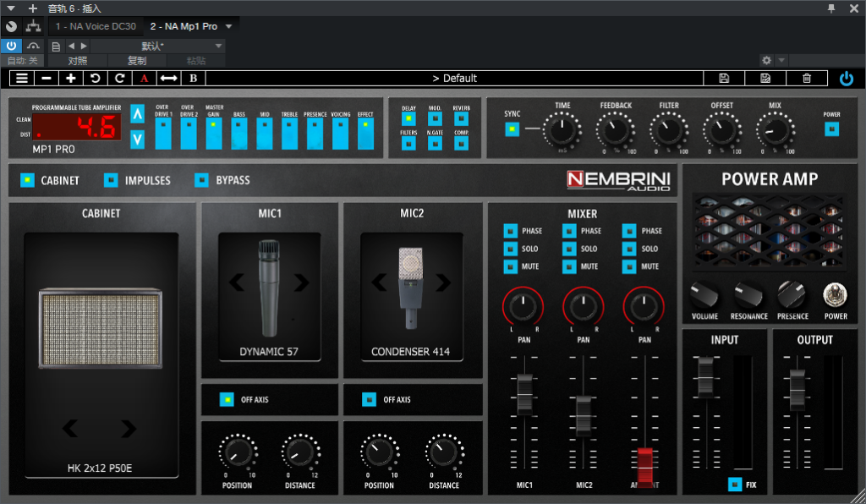
Task: Click the plus icon next to 音轨 6
Action: click(33, 8)
